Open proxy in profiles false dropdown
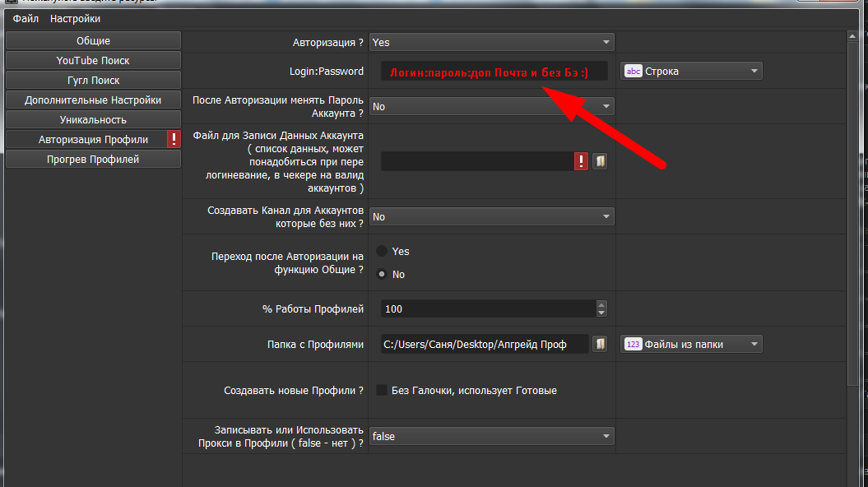Image resolution: width=868 pixels, height=487 pixels. [x=491, y=436]
